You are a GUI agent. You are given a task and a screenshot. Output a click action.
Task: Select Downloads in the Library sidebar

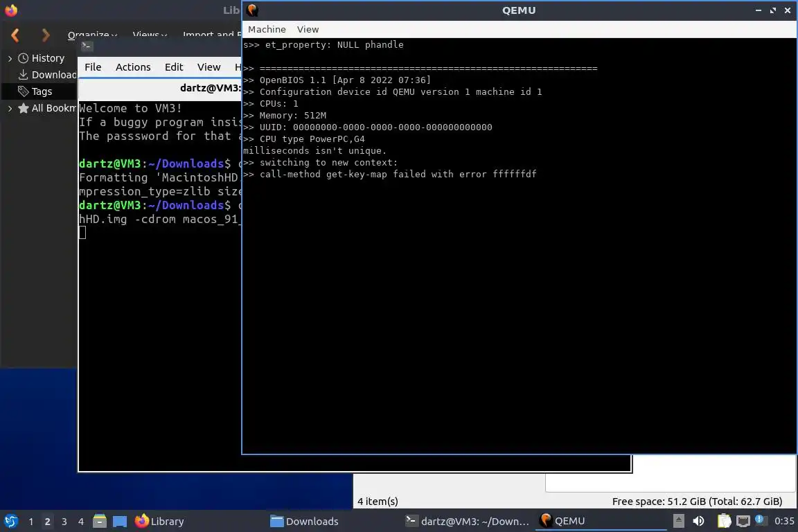point(54,75)
